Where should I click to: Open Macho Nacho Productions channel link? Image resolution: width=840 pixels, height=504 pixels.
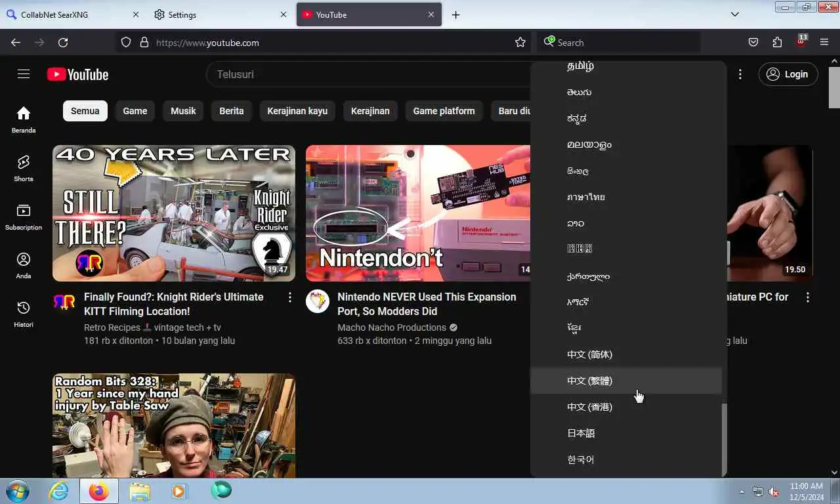click(x=392, y=327)
